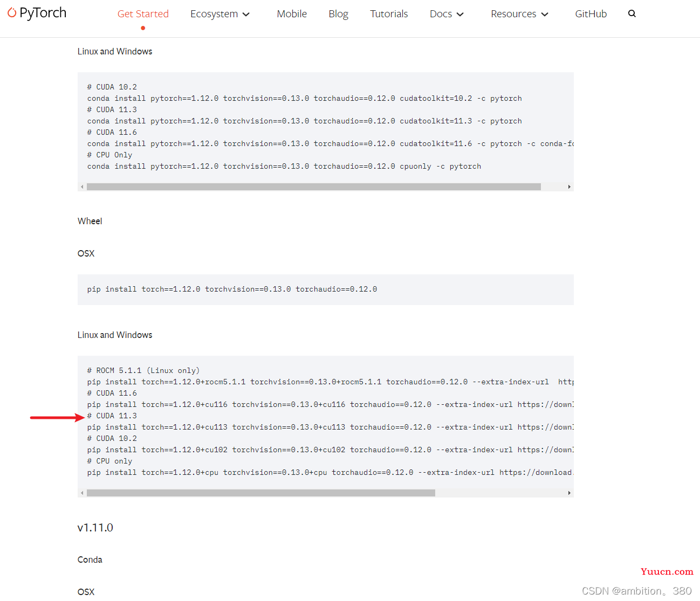Click the pip install cu102 command

click(x=331, y=450)
